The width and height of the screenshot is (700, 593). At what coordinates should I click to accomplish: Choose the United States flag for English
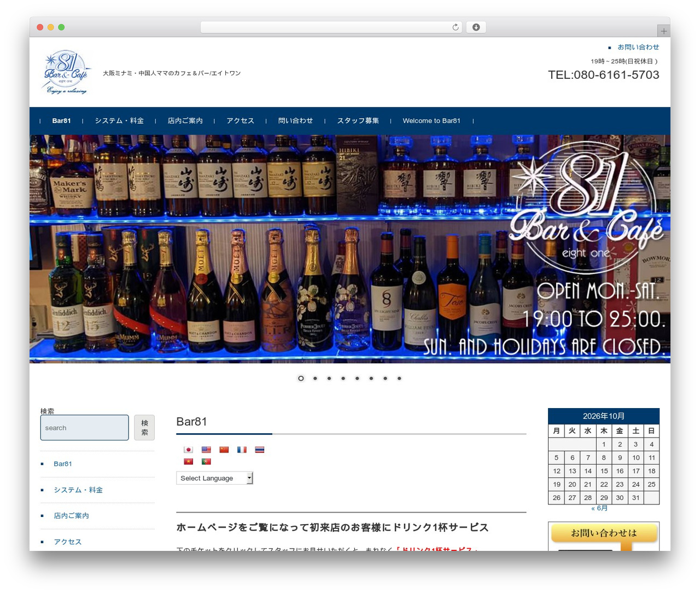206,450
